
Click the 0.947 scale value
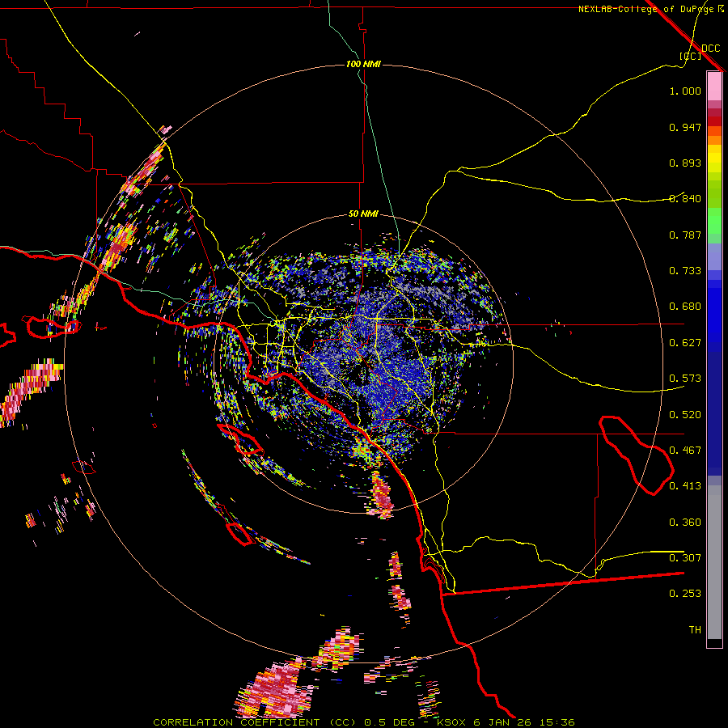[685, 127]
